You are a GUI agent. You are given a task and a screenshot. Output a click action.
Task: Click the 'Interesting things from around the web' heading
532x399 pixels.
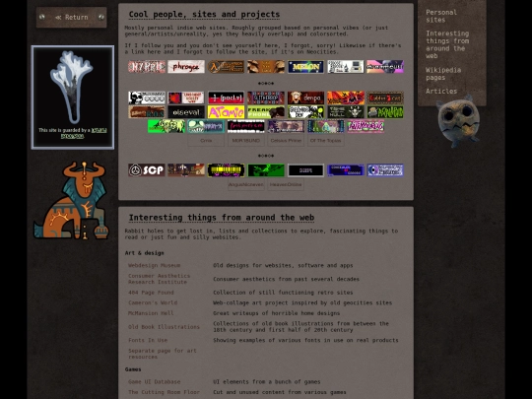point(222,218)
